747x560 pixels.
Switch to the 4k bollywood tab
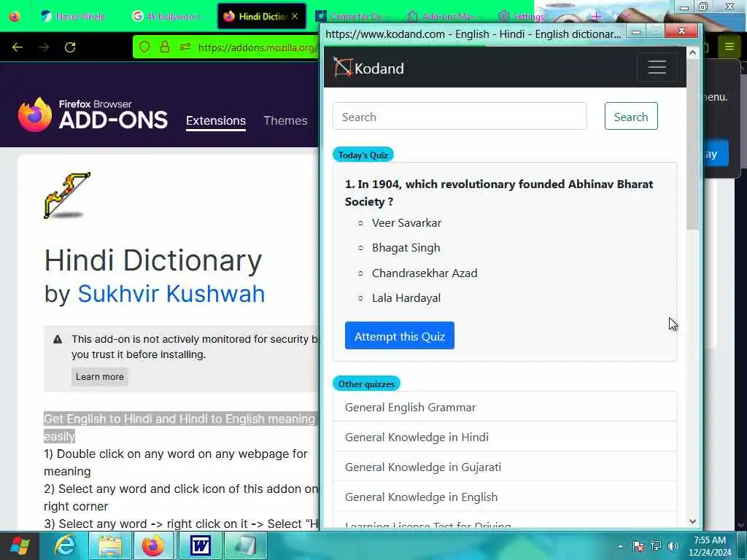pos(167,17)
